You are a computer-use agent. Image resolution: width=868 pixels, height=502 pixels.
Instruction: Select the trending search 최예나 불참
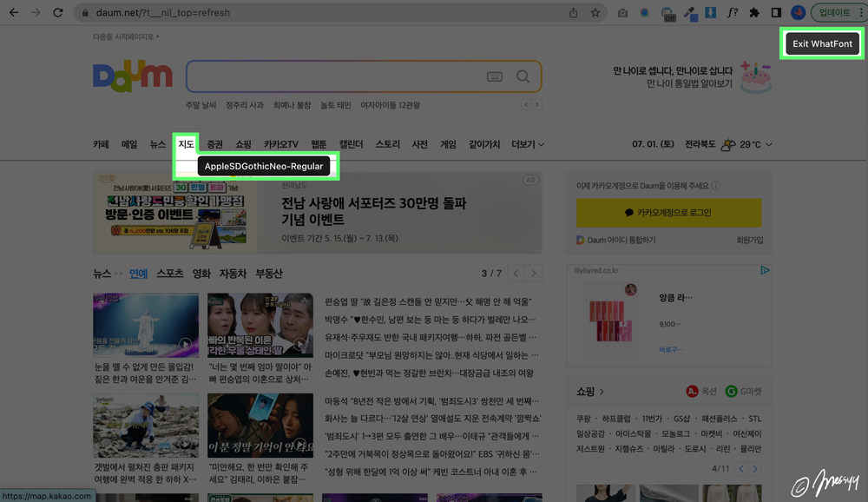pyautogui.click(x=292, y=105)
